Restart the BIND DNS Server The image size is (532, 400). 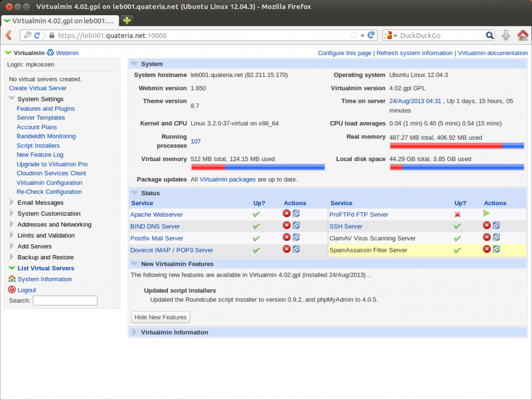tap(296, 225)
